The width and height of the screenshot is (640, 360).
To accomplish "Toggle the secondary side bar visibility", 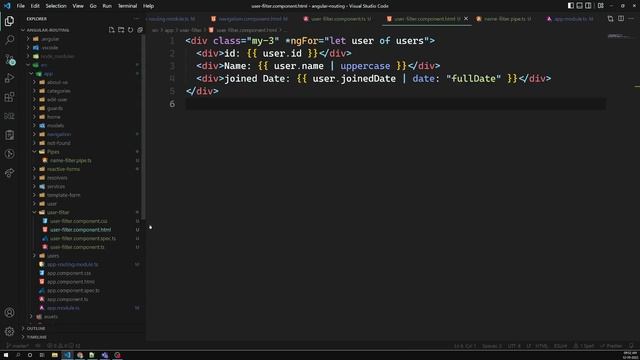I will pyautogui.click(x=588, y=6).
